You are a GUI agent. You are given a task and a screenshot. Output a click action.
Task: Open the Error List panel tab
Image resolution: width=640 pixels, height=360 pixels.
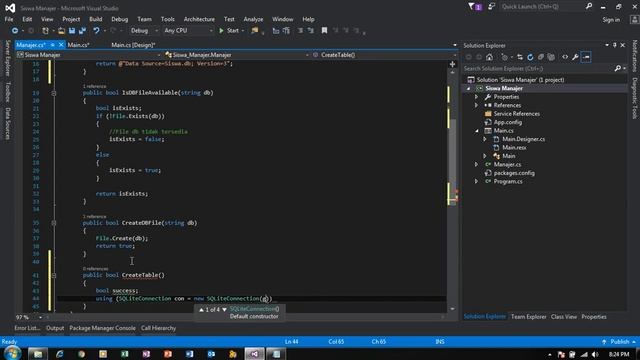(x=27, y=328)
